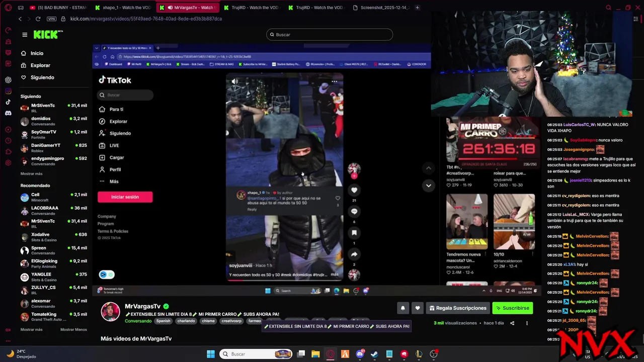644x362 pixels.
Task: Open Opera sidebar settings gear
Action: tap(8, 163)
